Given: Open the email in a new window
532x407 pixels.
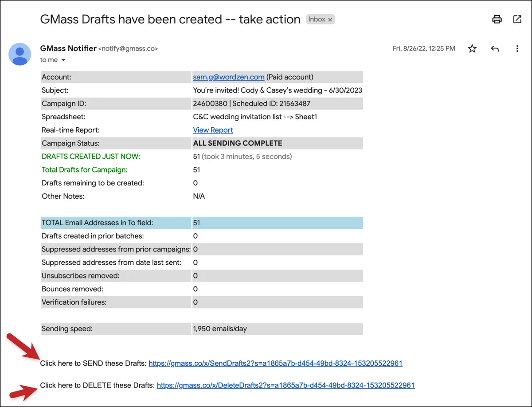Looking at the screenshot, I should point(517,19).
